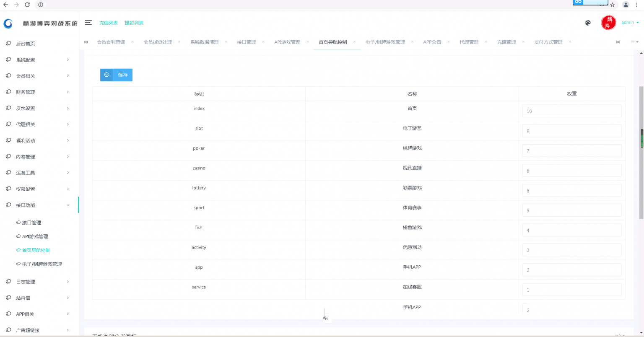
Task: Open the 充值列表 link in header
Action: tap(109, 23)
